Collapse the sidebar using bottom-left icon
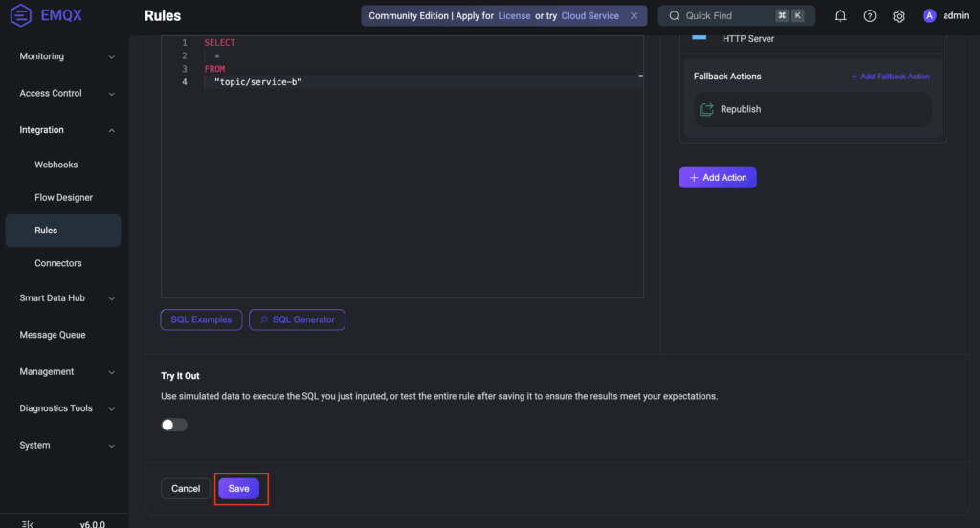980x528 pixels. [x=27, y=523]
